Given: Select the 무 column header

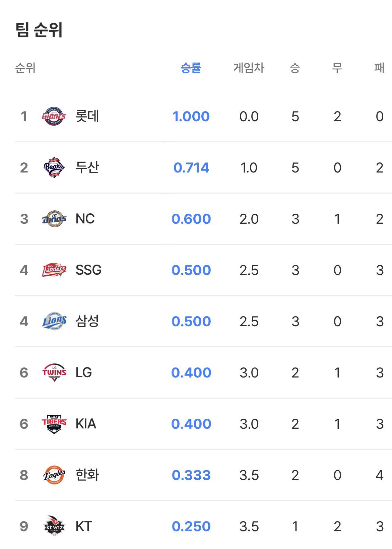Looking at the screenshot, I should 337,68.
